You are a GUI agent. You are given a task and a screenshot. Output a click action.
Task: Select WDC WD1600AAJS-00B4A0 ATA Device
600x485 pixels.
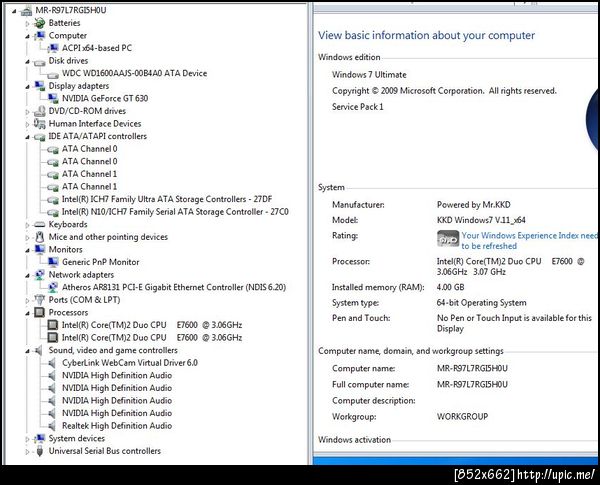(135, 73)
